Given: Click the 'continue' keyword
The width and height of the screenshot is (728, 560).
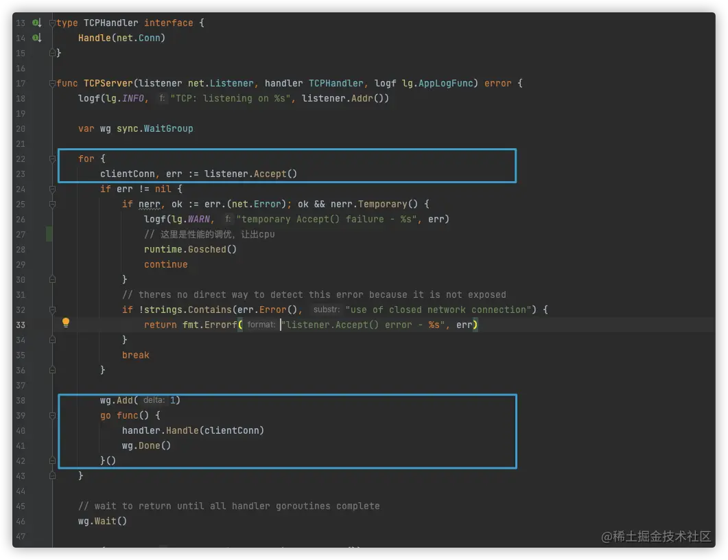Looking at the screenshot, I should pyautogui.click(x=166, y=265).
